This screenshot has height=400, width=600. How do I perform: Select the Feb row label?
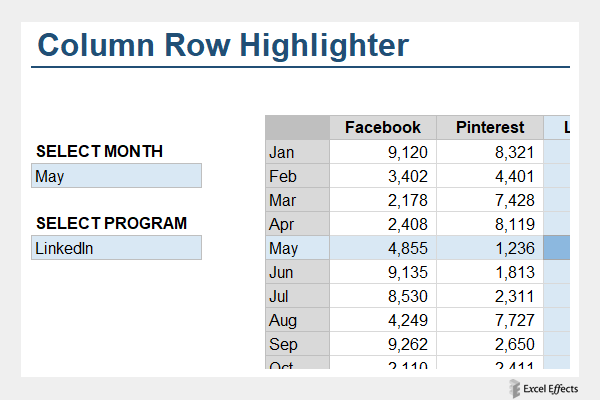(x=296, y=176)
